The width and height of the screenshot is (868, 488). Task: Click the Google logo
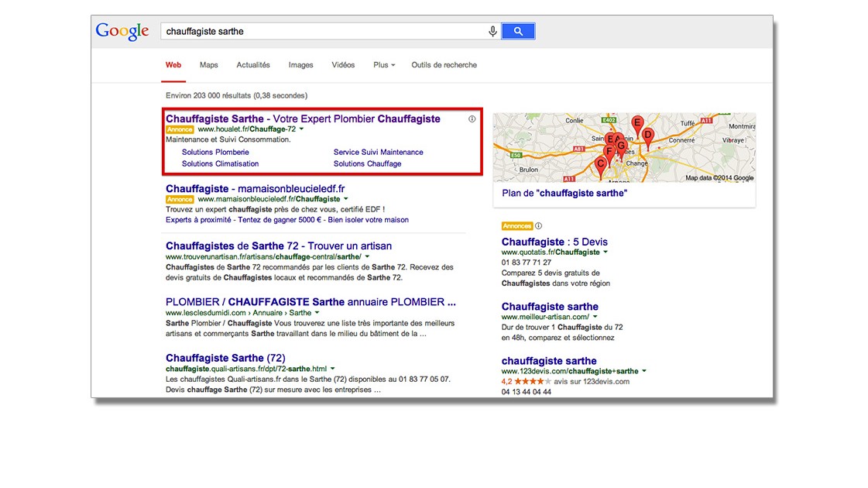coord(122,32)
